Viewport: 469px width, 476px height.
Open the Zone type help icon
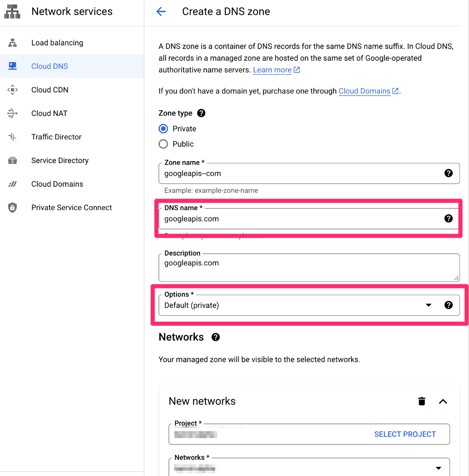201,113
